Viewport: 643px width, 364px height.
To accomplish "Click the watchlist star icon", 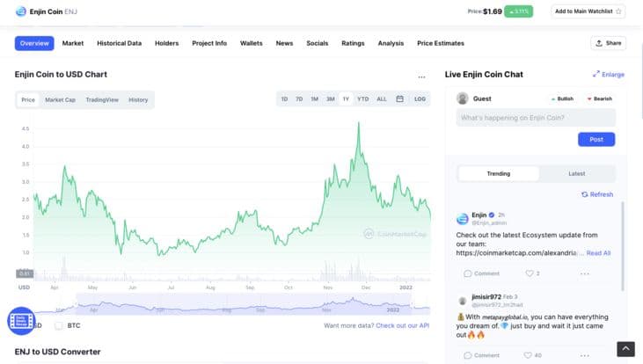I will pyautogui.click(x=619, y=11).
